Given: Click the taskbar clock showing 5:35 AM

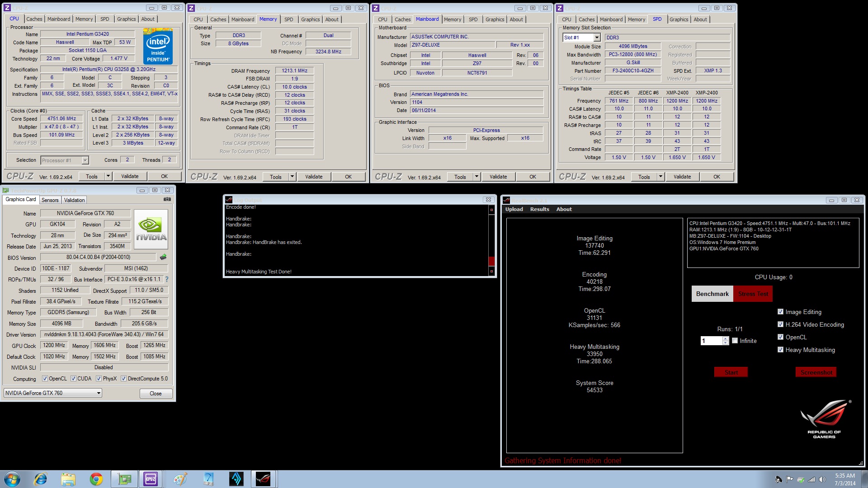Looking at the screenshot, I should (x=844, y=479).
